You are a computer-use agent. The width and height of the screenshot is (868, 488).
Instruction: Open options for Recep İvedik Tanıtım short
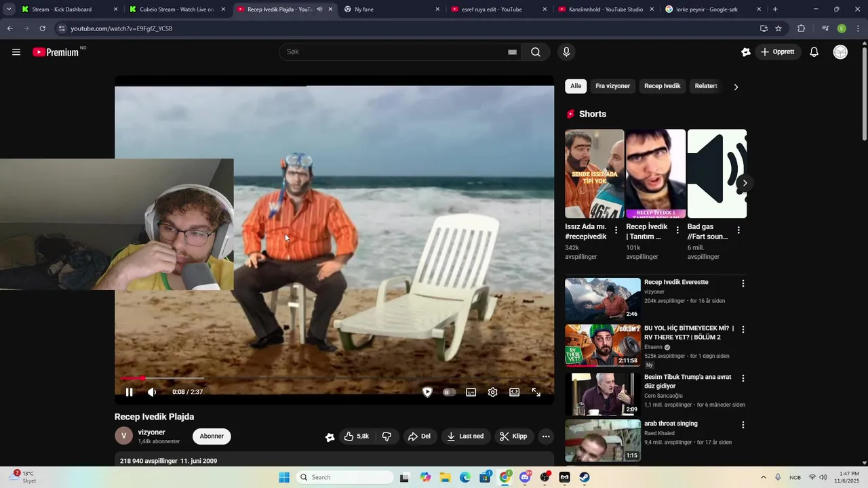coord(677,230)
